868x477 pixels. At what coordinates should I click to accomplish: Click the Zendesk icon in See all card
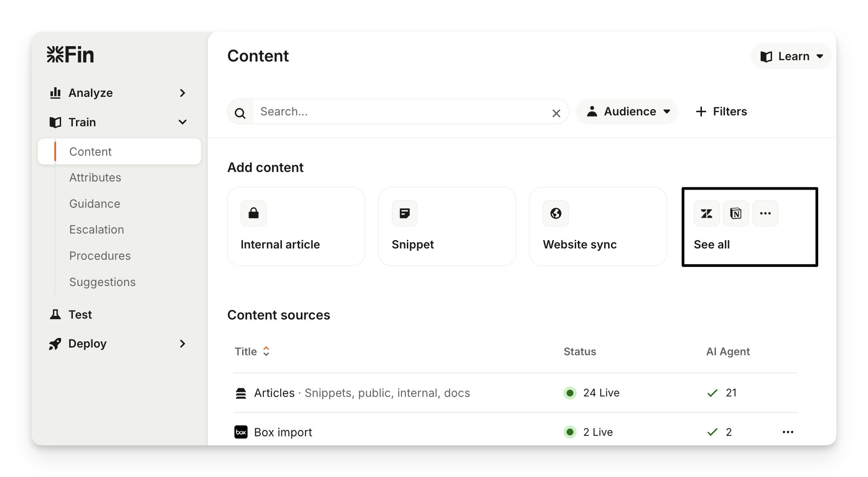pos(706,214)
